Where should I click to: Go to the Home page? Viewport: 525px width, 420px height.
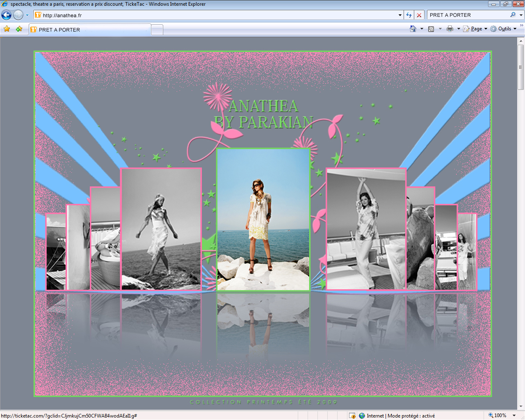click(x=413, y=29)
